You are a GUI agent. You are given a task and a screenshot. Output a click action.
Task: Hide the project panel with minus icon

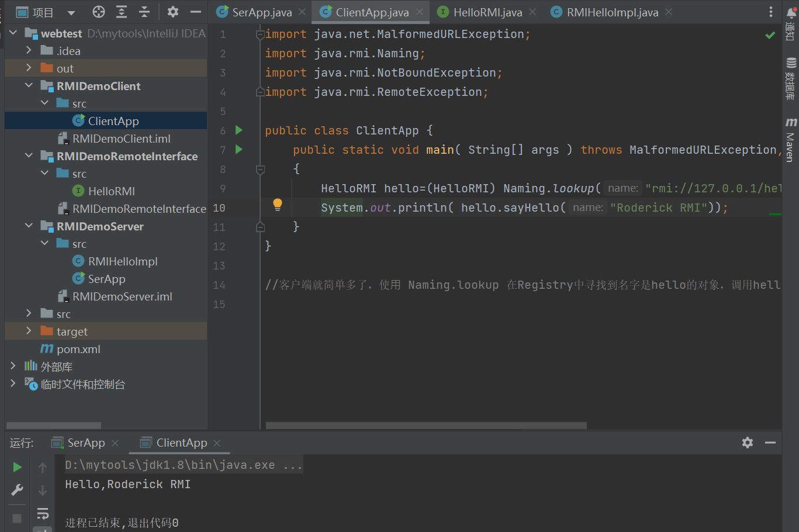(196, 12)
